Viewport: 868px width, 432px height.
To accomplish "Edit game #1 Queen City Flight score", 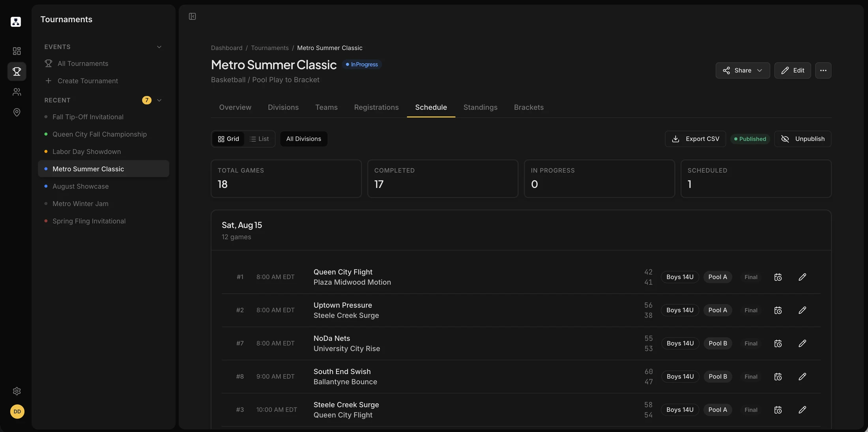I will pos(802,277).
